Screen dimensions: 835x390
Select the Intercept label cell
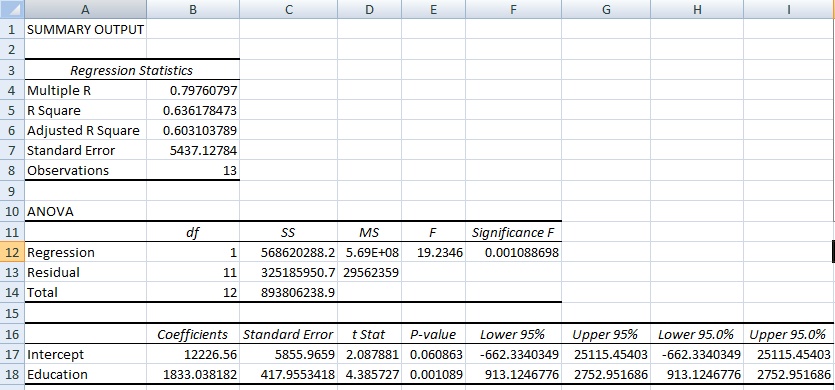tap(85, 354)
